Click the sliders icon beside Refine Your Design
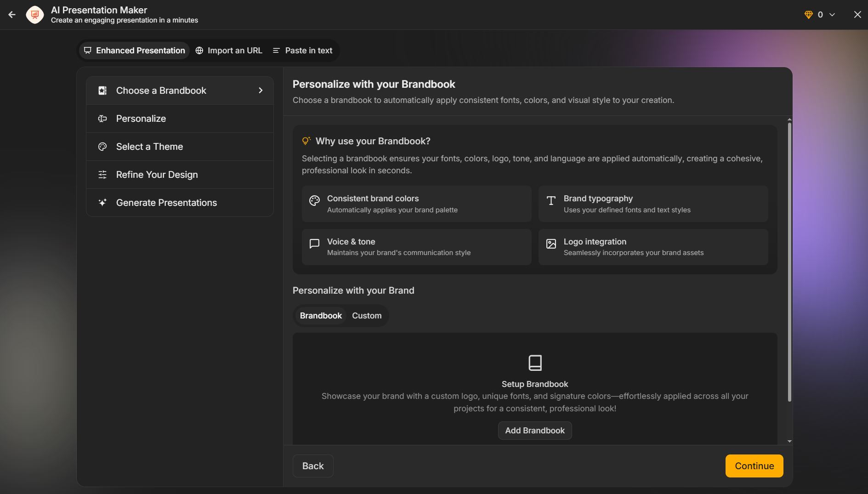Viewport: 868px width, 494px height. pyautogui.click(x=102, y=175)
